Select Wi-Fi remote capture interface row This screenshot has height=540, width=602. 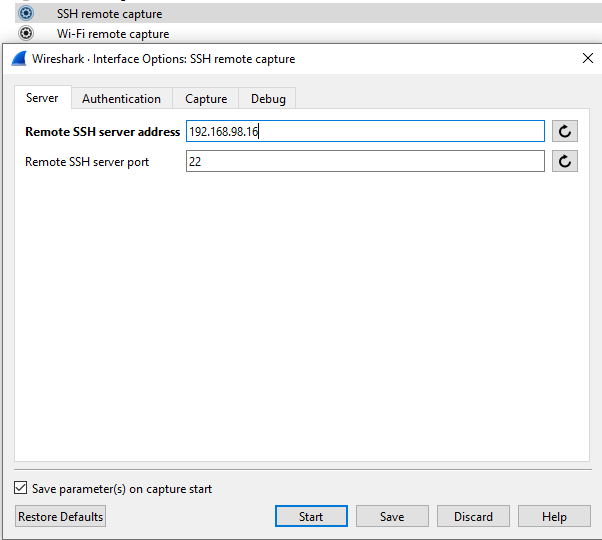click(x=308, y=33)
